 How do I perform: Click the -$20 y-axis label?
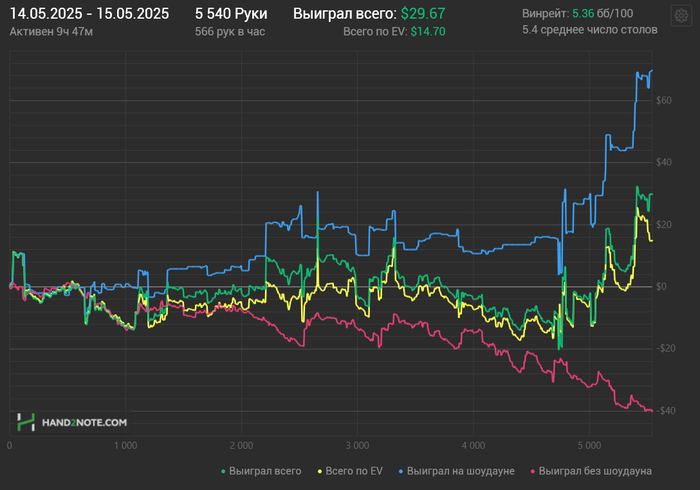665,349
